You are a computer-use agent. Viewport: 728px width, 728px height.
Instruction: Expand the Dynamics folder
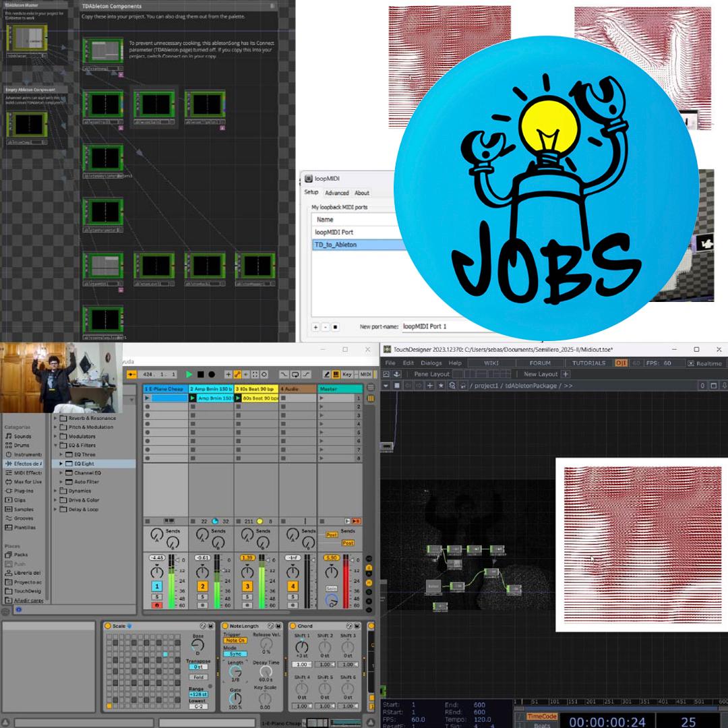[x=55, y=491]
